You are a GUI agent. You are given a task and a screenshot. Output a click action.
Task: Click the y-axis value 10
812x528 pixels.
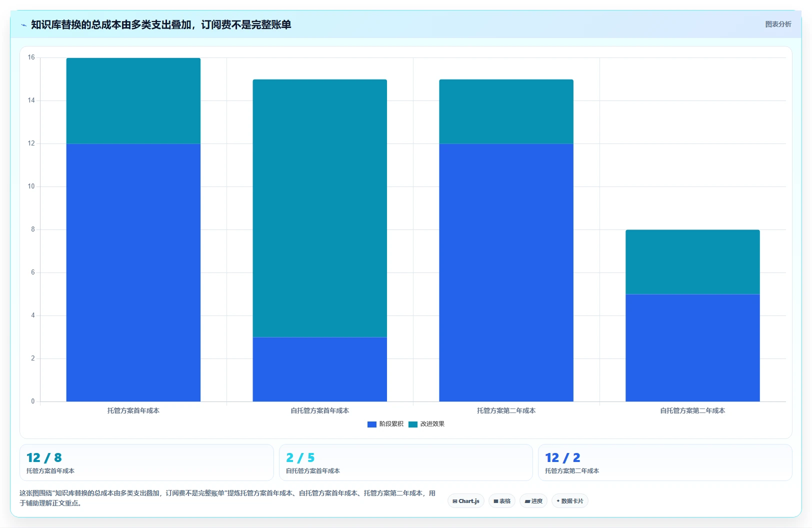(31, 186)
